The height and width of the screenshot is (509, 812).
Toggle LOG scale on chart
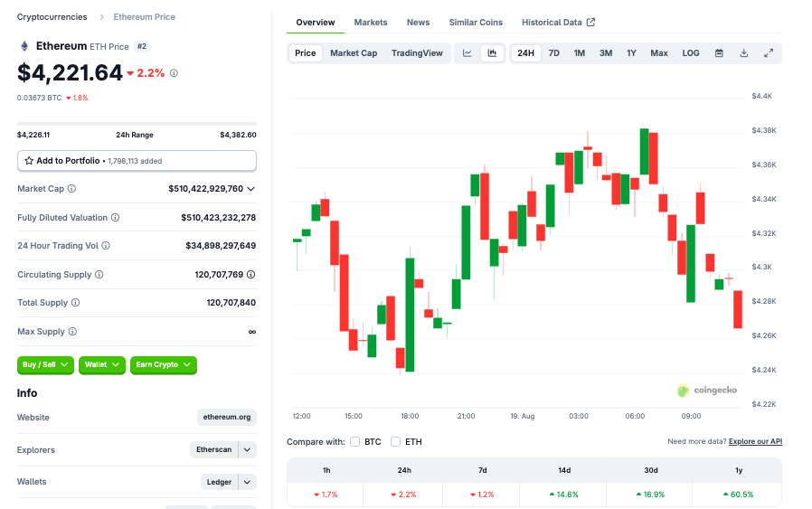point(691,52)
